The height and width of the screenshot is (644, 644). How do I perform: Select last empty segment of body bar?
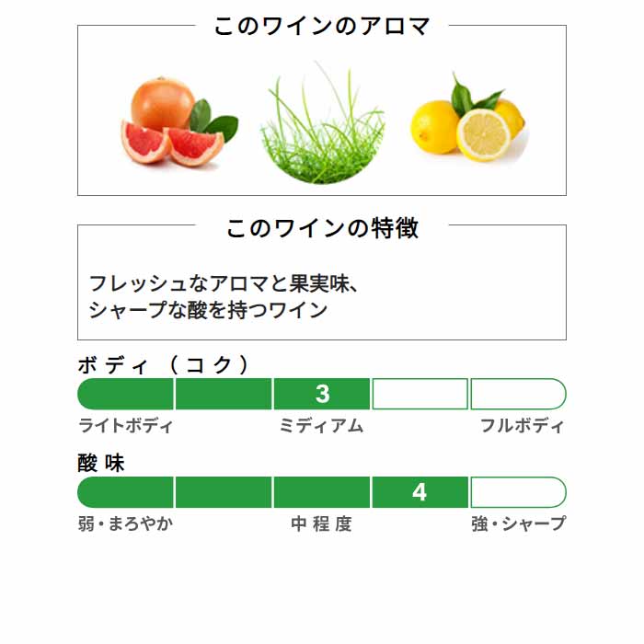tap(519, 394)
